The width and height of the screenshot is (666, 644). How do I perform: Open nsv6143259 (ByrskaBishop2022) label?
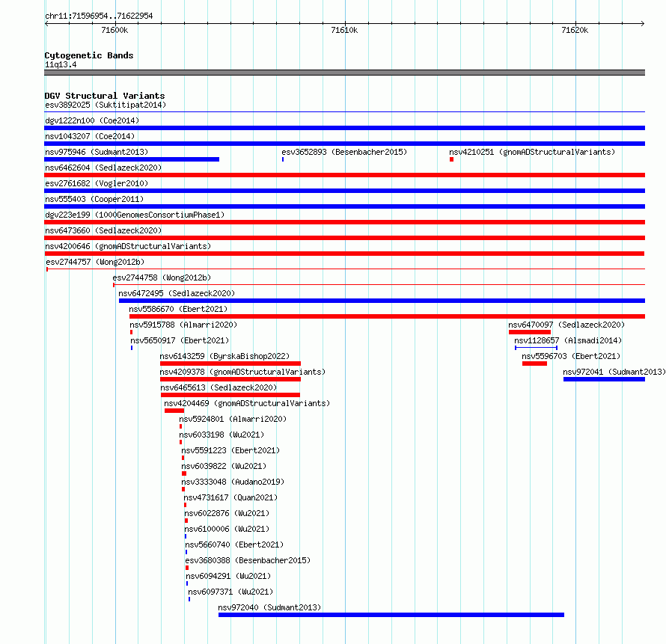pyautogui.click(x=224, y=356)
